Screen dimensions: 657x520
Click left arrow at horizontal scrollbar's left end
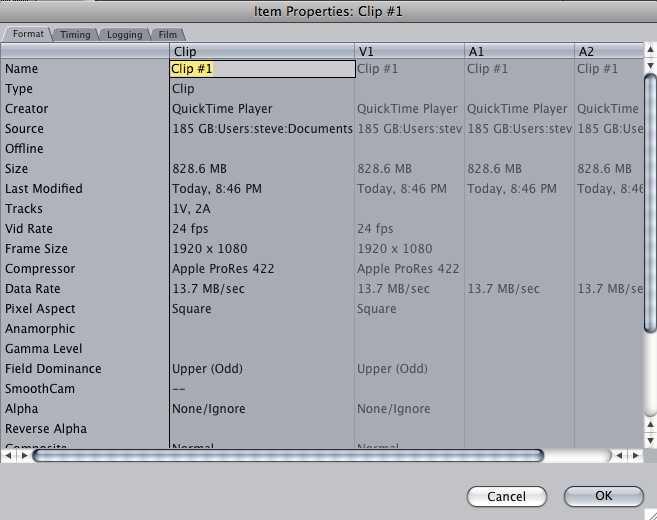pos(9,455)
